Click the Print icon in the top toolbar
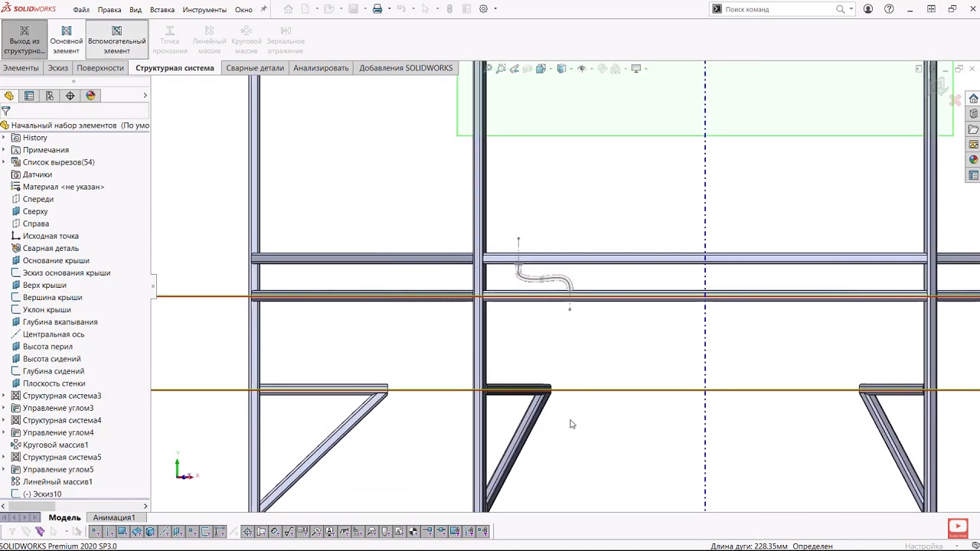The image size is (980, 551). (x=377, y=9)
